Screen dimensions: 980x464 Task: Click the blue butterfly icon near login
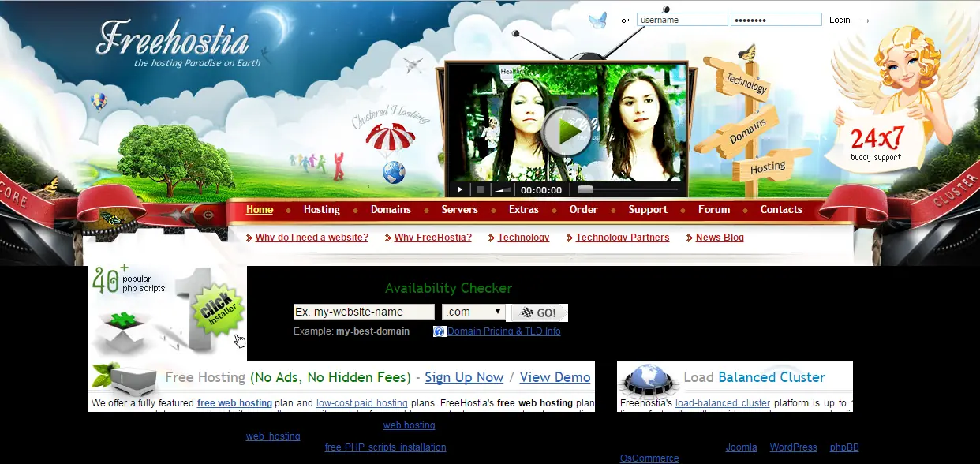pyautogui.click(x=598, y=21)
